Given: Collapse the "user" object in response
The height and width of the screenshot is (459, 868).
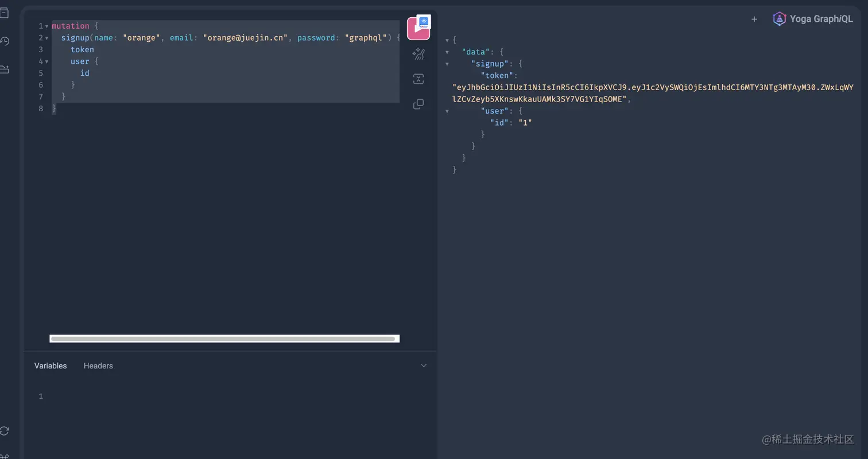Looking at the screenshot, I should tap(447, 111).
